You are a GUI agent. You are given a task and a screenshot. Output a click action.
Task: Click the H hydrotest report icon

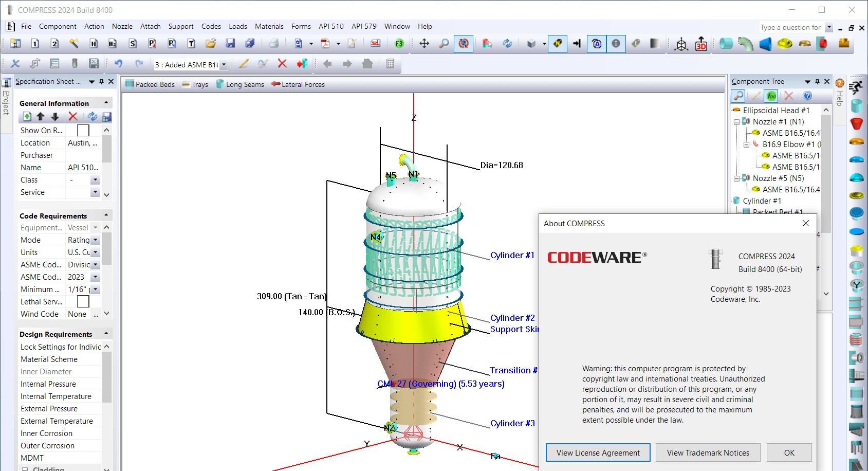(x=94, y=44)
